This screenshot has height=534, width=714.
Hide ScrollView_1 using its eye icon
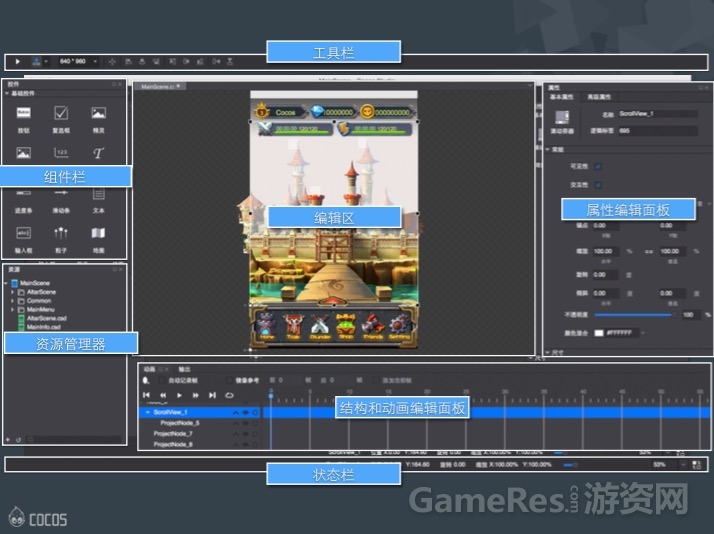245,412
